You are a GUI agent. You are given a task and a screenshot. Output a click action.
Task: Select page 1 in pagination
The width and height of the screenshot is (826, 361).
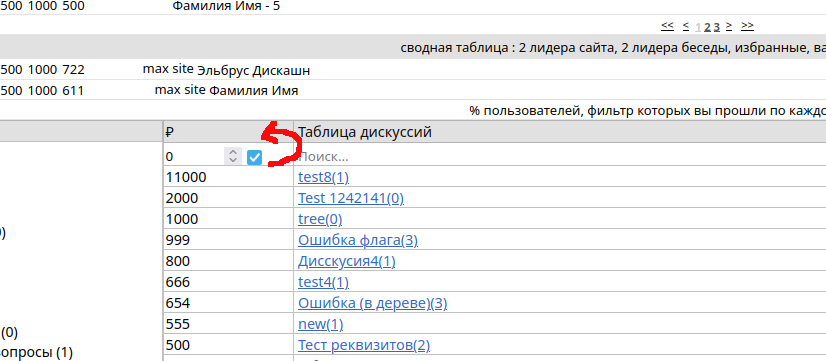click(698, 27)
